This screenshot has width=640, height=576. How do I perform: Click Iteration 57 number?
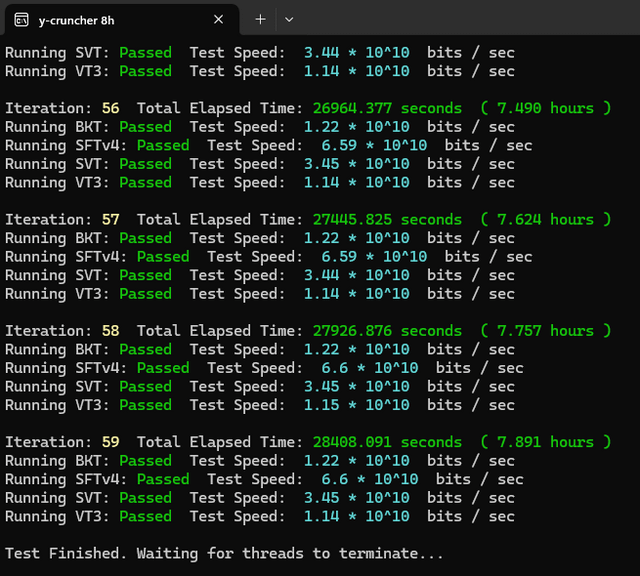pyautogui.click(x=111, y=220)
